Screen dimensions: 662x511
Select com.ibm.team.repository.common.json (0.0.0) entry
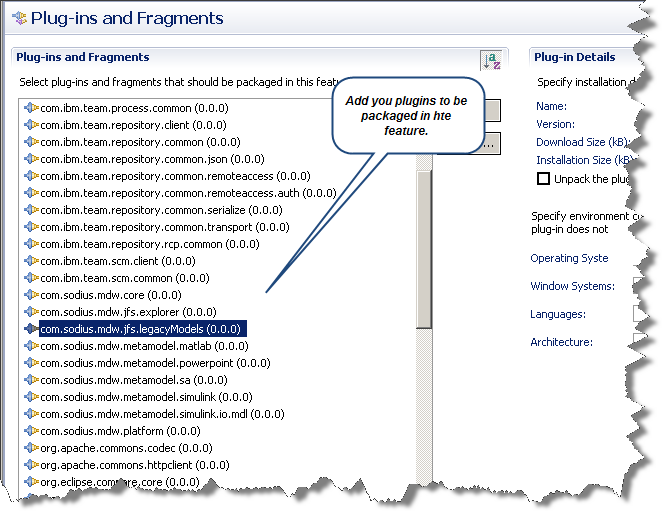152,159
